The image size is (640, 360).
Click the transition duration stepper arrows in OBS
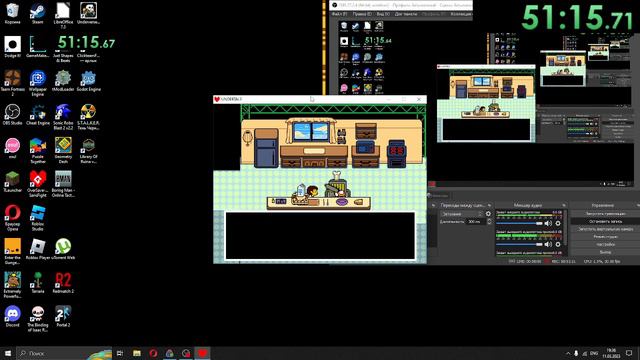pos(489,221)
